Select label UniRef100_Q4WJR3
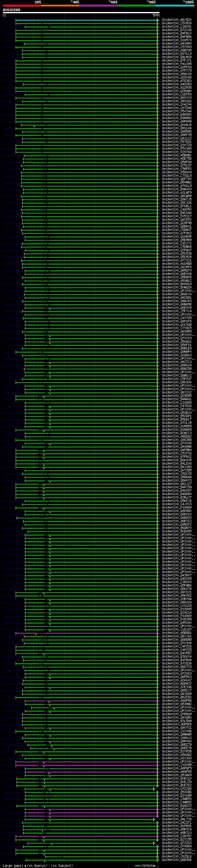Screen dimensions: 197x868 [x=177, y=301]
